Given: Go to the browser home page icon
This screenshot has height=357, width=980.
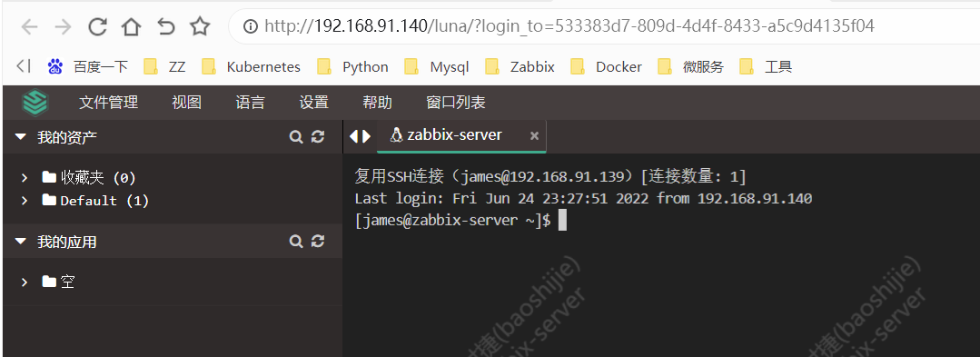Looking at the screenshot, I should pyautogui.click(x=131, y=26).
